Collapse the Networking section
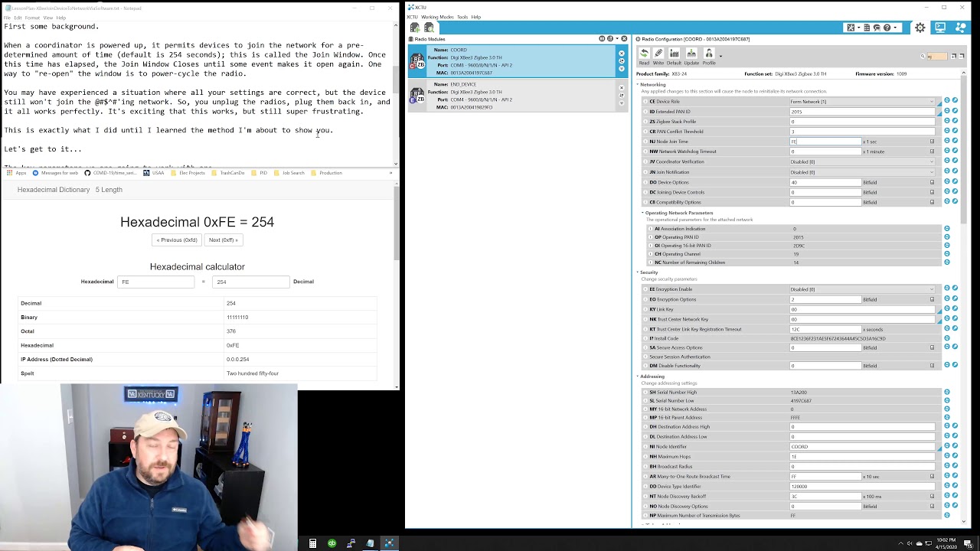The width and height of the screenshot is (980, 551). coord(637,84)
